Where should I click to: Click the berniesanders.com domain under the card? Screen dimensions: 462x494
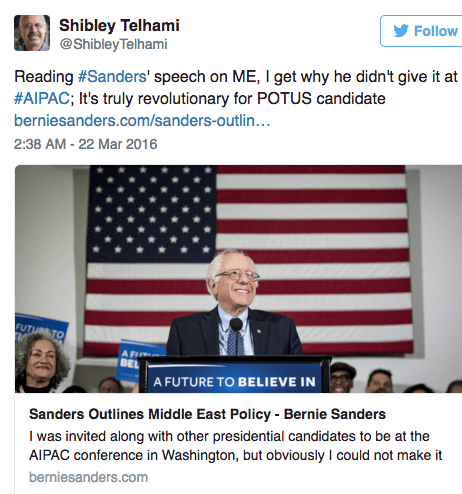click(x=88, y=477)
